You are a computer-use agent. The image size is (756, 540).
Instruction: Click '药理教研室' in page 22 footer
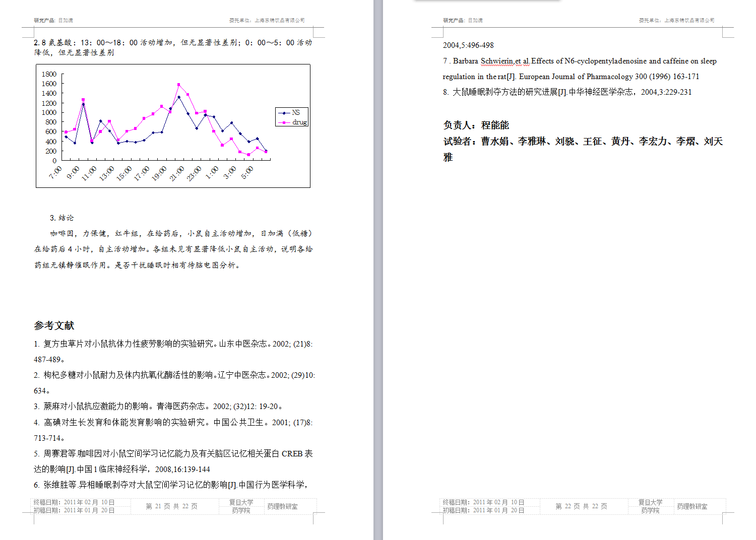692,506
